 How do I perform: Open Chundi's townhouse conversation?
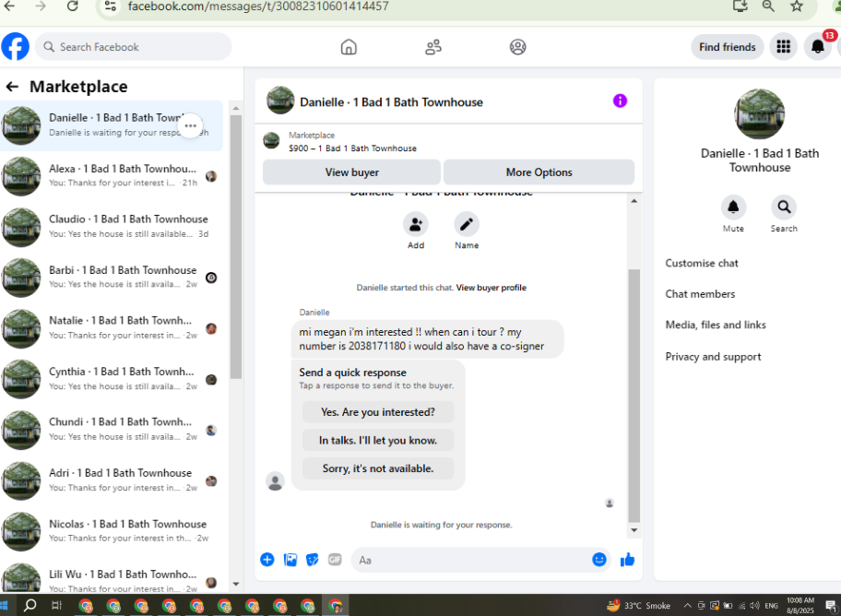tap(112, 430)
